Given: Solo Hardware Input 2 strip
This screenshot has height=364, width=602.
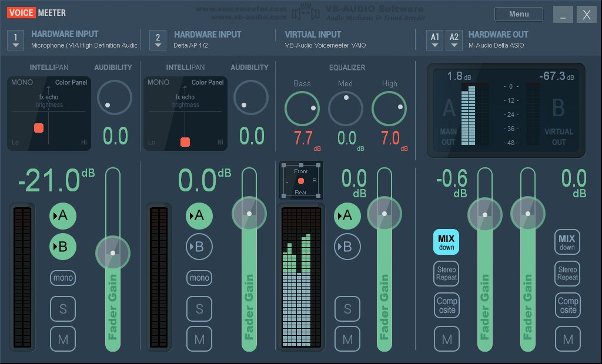Looking at the screenshot, I should tap(199, 309).
